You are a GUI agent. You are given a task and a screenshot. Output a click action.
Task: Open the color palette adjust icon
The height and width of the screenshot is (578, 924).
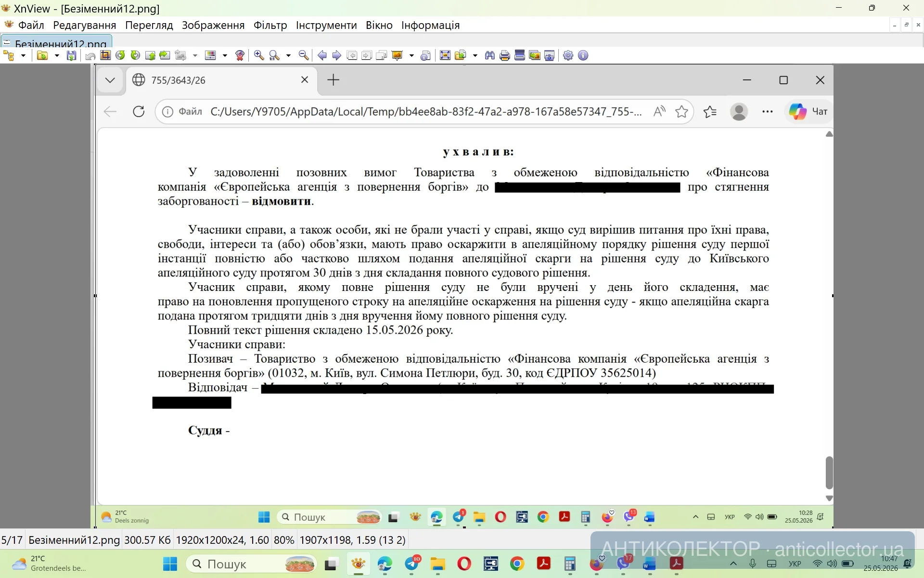(210, 55)
